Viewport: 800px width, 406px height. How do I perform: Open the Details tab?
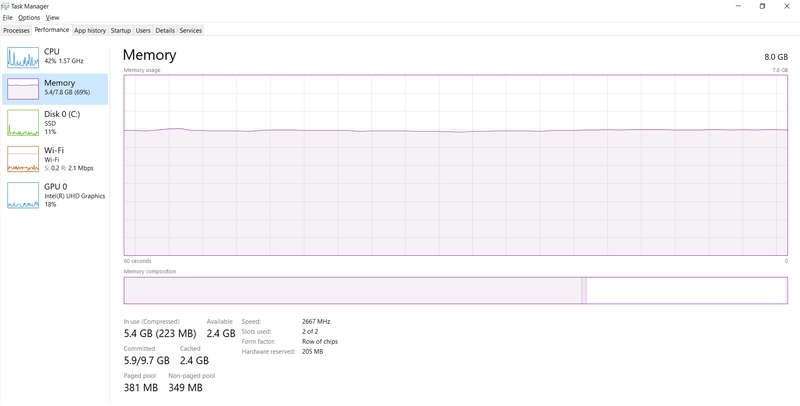[x=165, y=31]
